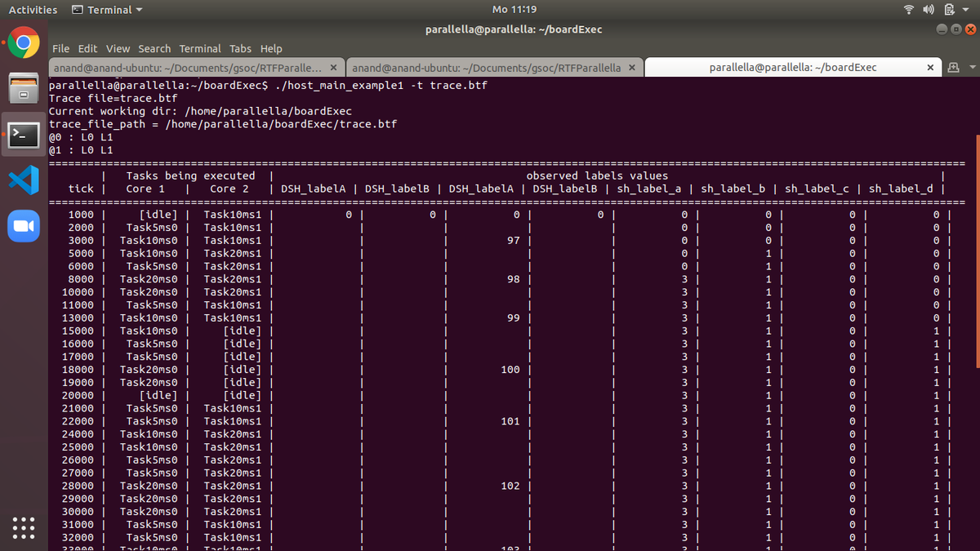Open the File menu
This screenshot has width=980, height=551.
click(61, 49)
